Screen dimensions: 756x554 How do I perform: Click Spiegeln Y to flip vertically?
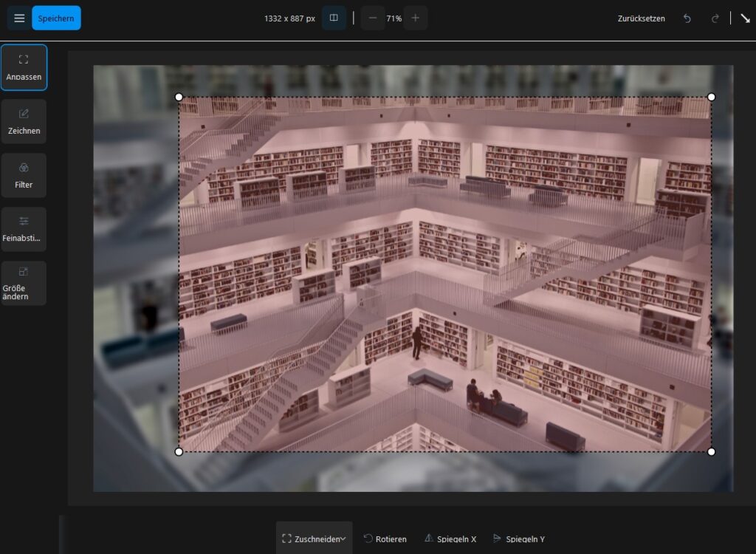click(x=519, y=538)
